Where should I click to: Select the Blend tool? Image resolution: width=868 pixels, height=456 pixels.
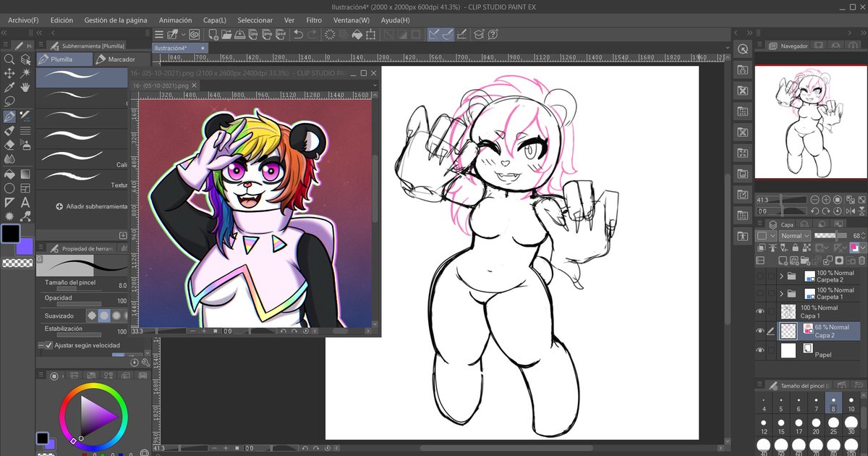pos(9,159)
